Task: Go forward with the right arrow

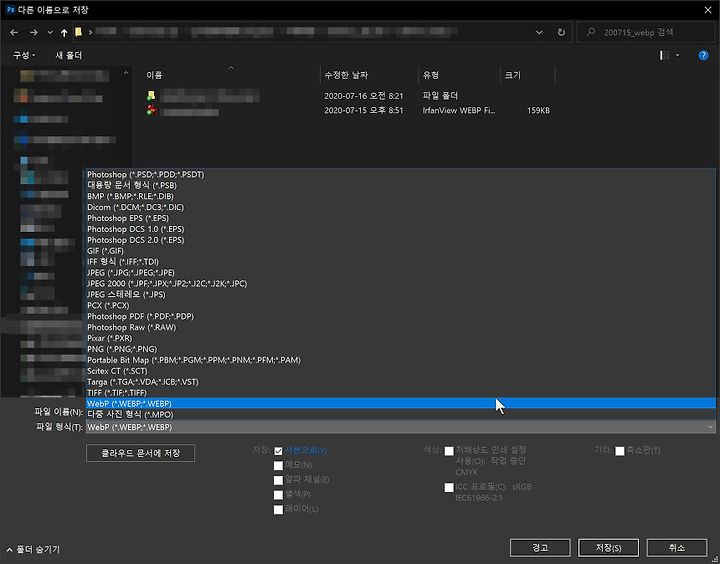Action: click(34, 33)
